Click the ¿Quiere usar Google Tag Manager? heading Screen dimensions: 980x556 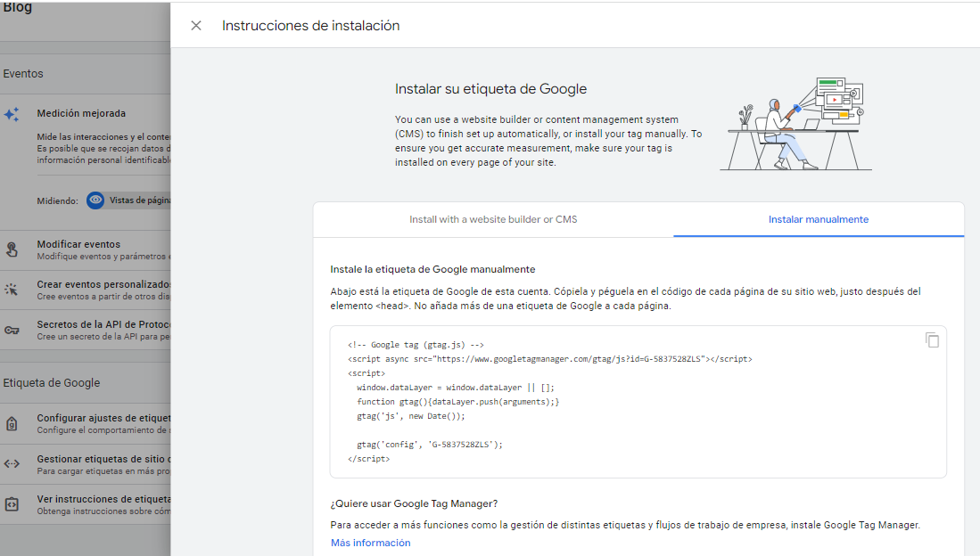pyautogui.click(x=414, y=503)
